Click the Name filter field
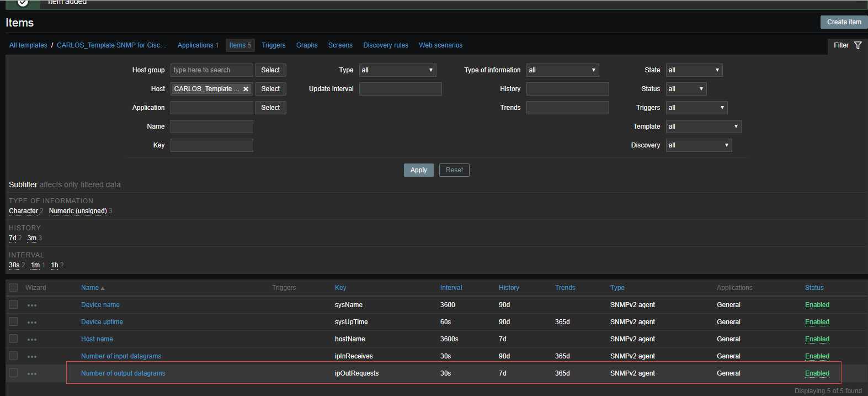Screen dimensions: 868x396 coord(212,126)
